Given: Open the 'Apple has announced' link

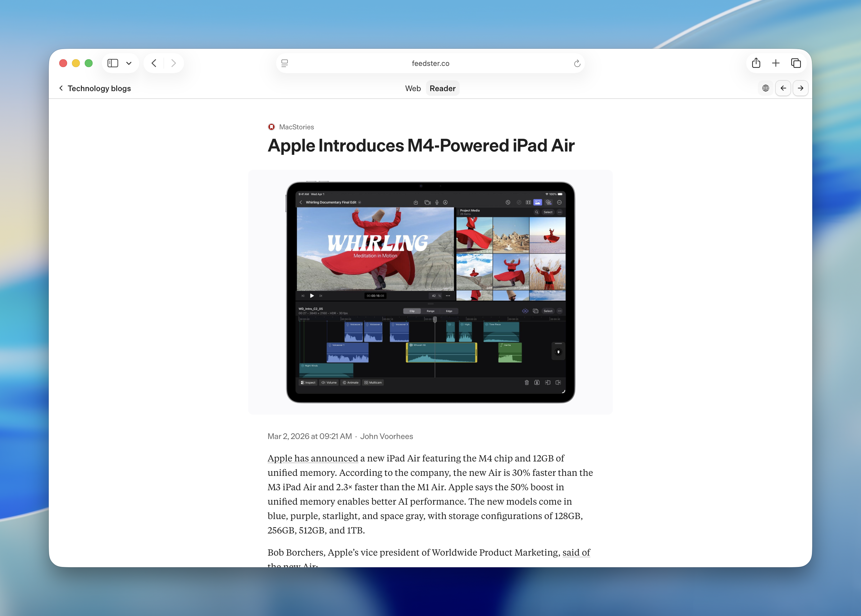Looking at the screenshot, I should (x=312, y=458).
